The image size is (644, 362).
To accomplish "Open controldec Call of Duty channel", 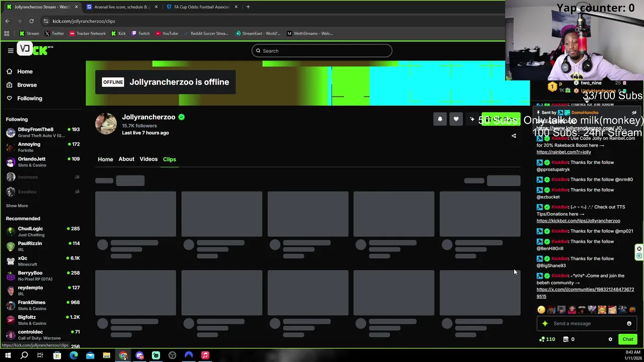I will 43,335.
